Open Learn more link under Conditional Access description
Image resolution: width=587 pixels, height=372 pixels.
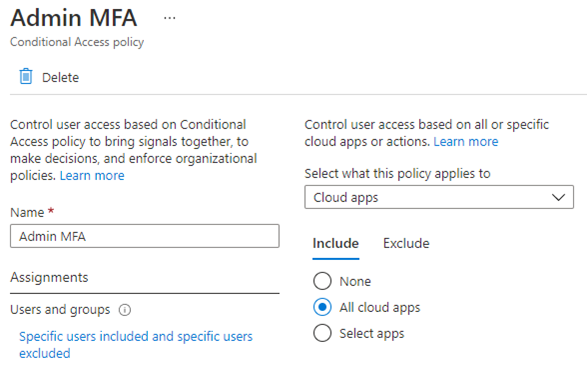tap(92, 176)
